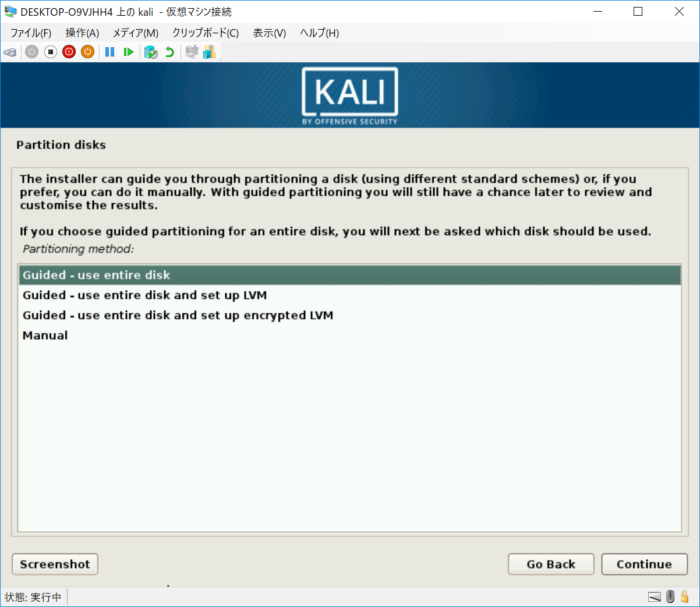Click the Ctrl+Alt+Delete toolbar icon
The image size is (700, 607).
pyautogui.click(x=10, y=52)
